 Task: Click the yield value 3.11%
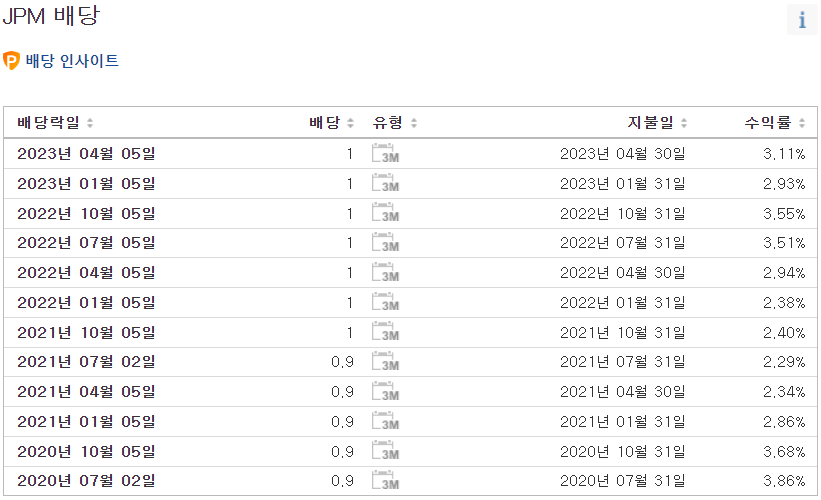[x=784, y=153]
